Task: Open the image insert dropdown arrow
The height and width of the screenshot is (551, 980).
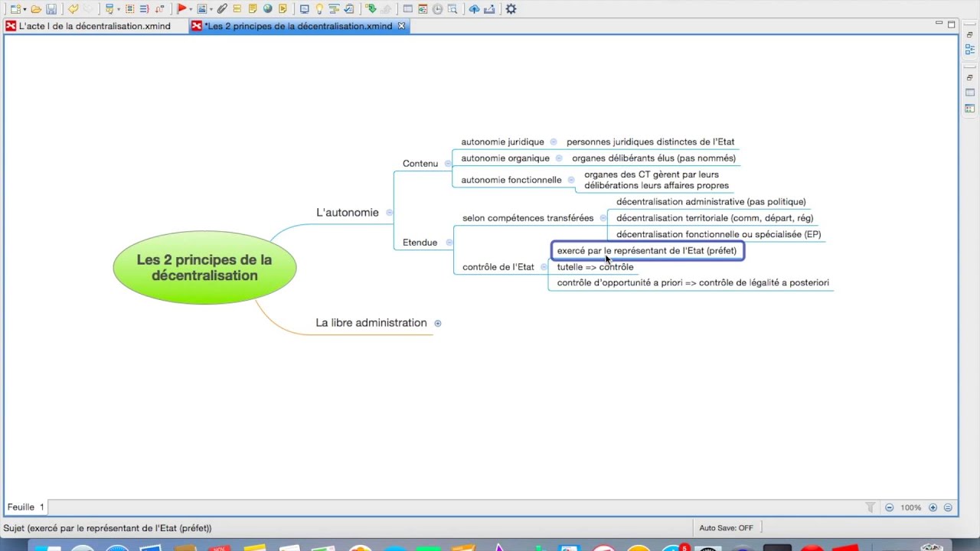Action: coord(211,10)
